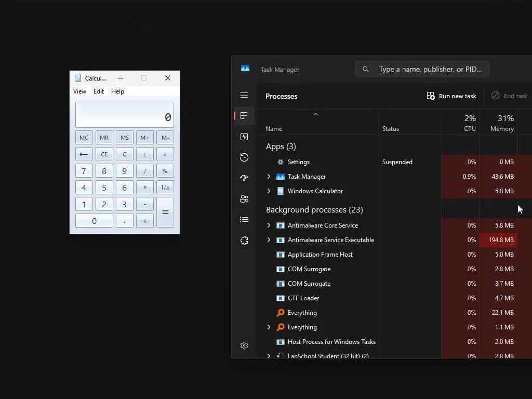
Task: Open Details page in Task Manager sidebar
Action: 244,220
